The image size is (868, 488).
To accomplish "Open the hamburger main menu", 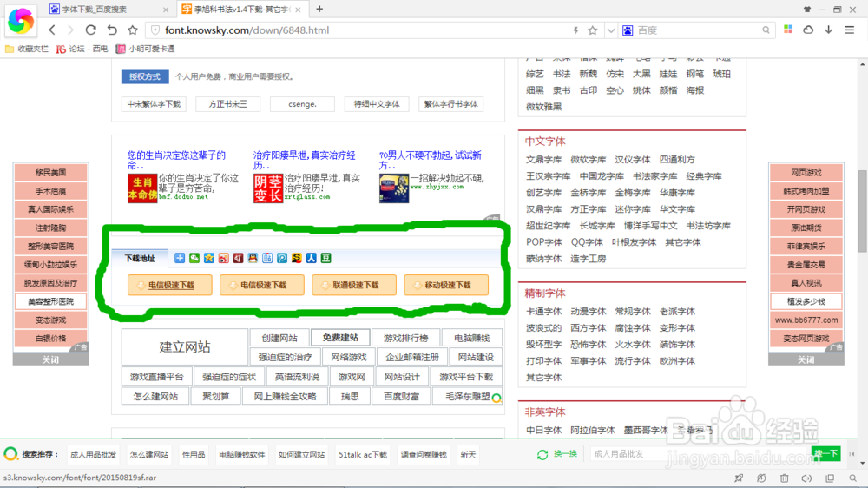I will click(x=850, y=30).
